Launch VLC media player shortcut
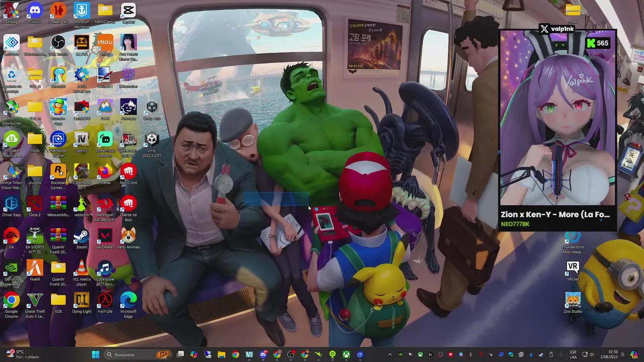Image resolution: width=644 pixels, height=362 pixels. [x=82, y=274]
